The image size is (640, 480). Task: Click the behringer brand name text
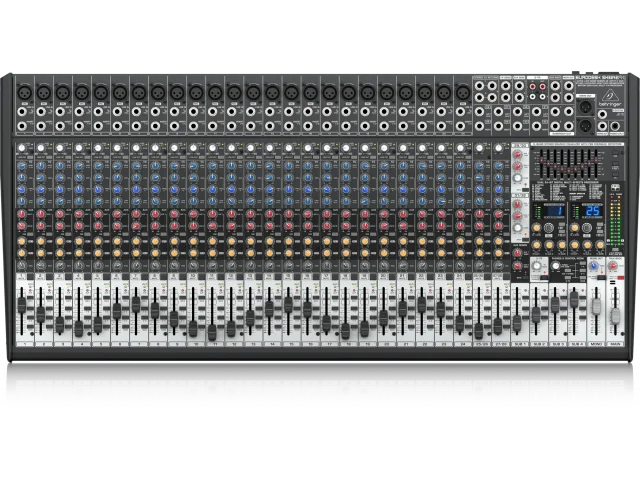[x=611, y=104]
